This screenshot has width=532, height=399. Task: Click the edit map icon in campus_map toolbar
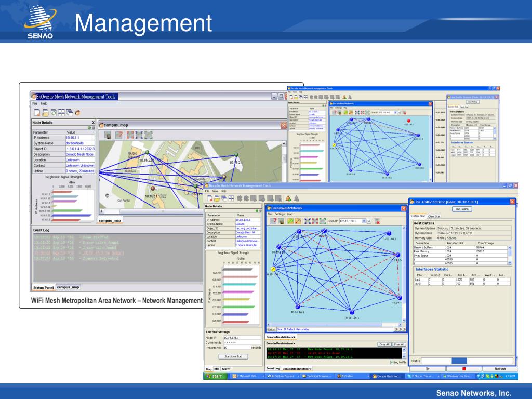[118, 135]
